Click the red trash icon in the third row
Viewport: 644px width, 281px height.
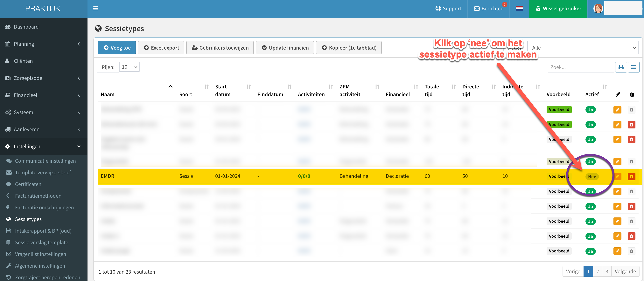coord(632,139)
